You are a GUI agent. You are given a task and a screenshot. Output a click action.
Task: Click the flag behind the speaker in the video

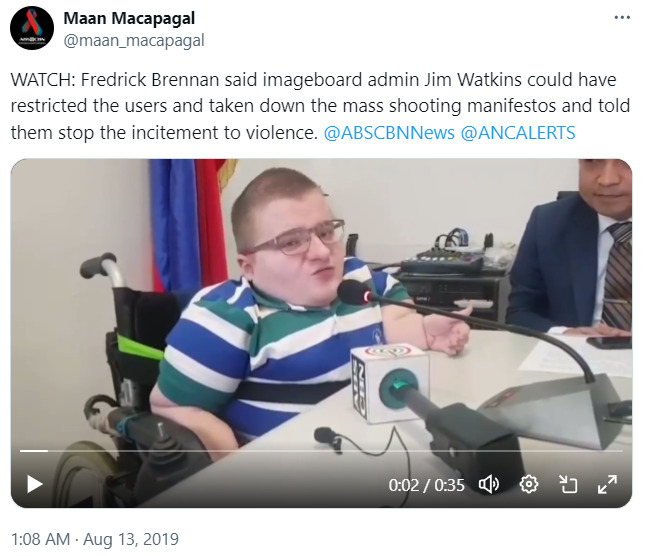[190, 224]
